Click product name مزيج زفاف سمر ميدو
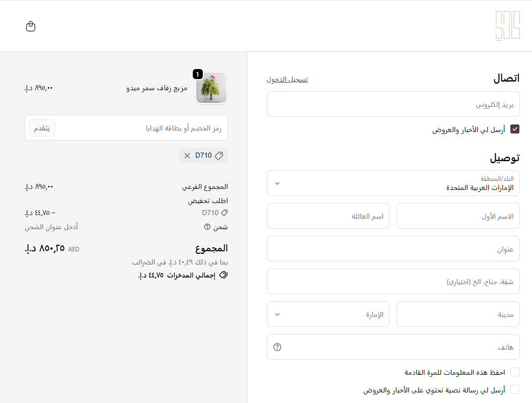 pyautogui.click(x=157, y=88)
